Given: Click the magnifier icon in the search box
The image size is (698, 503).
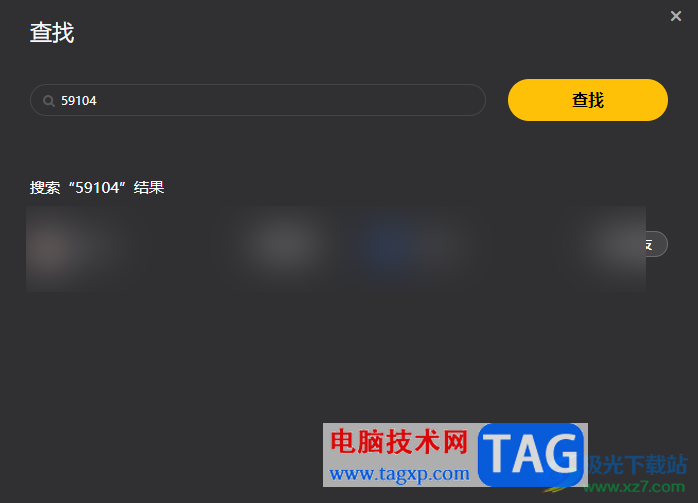Looking at the screenshot, I should pyautogui.click(x=49, y=101).
